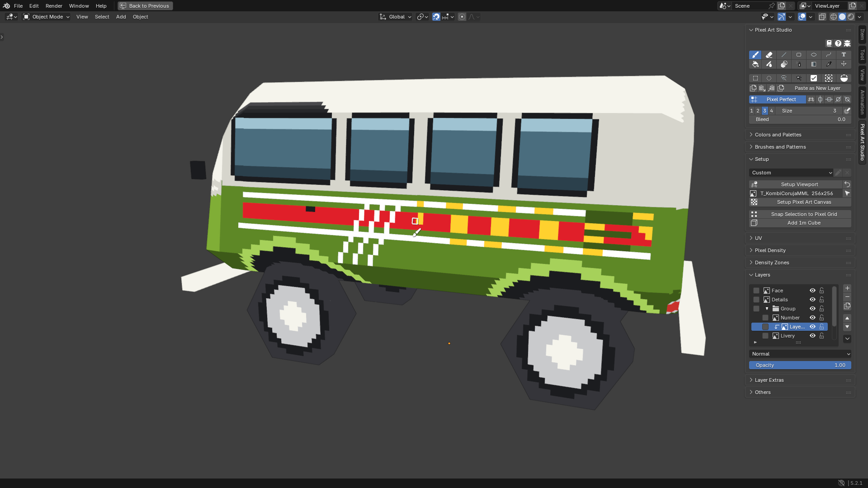The image size is (868, 488).
Task: Click the Deselect dashed X icon
Action: 829,78
